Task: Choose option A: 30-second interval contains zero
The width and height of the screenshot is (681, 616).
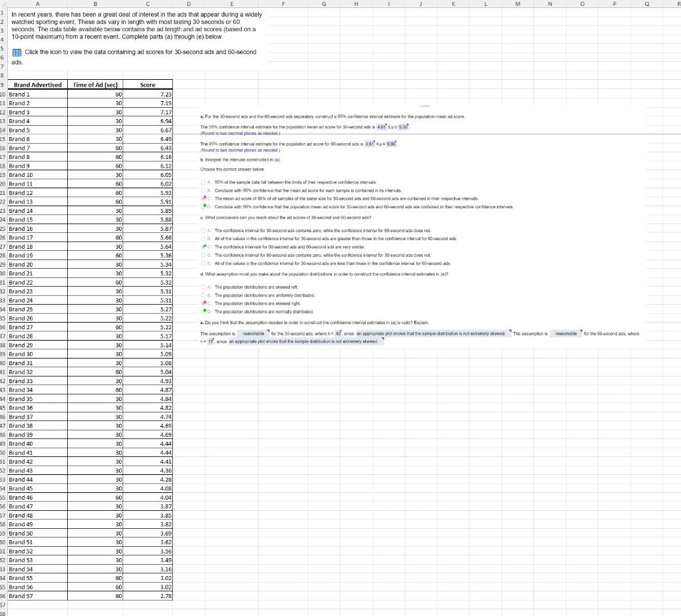Action: click(x=204, y=231)
